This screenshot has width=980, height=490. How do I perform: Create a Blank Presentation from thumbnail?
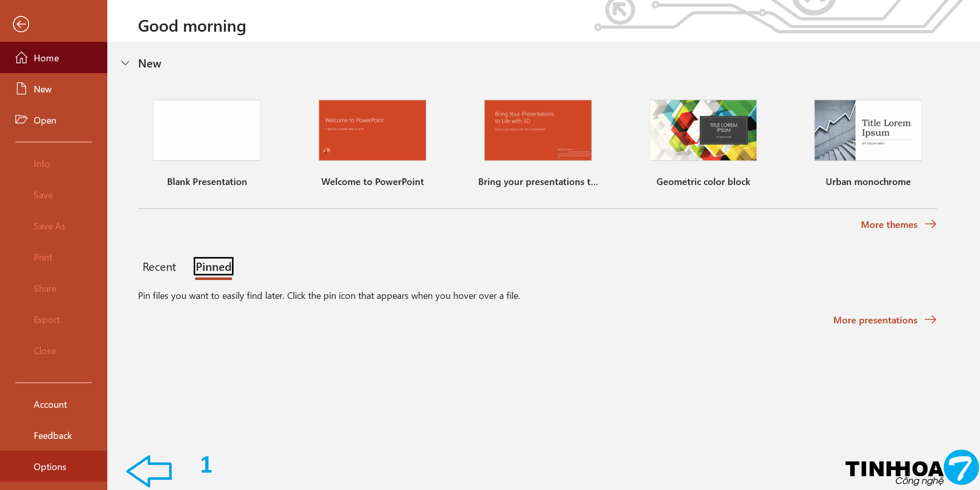(x=207, y=130)
